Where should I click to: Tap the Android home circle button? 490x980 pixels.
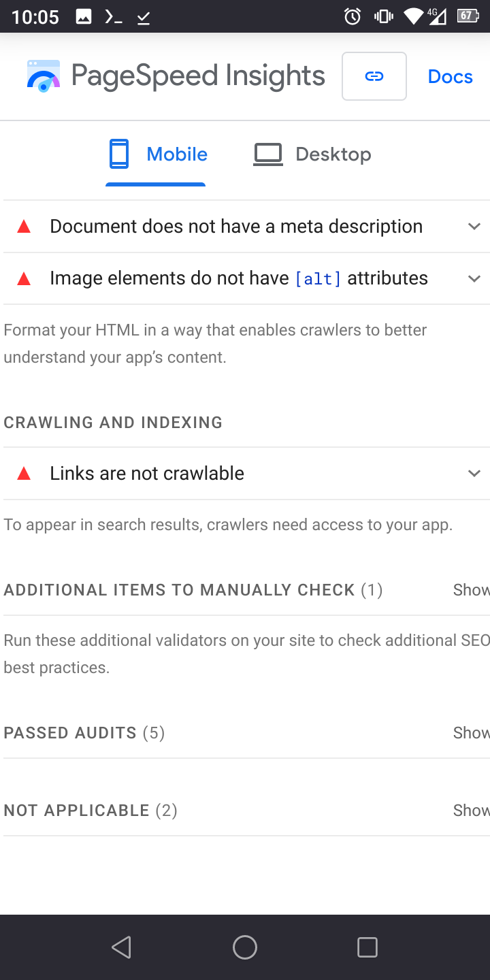tap(245, 947)
